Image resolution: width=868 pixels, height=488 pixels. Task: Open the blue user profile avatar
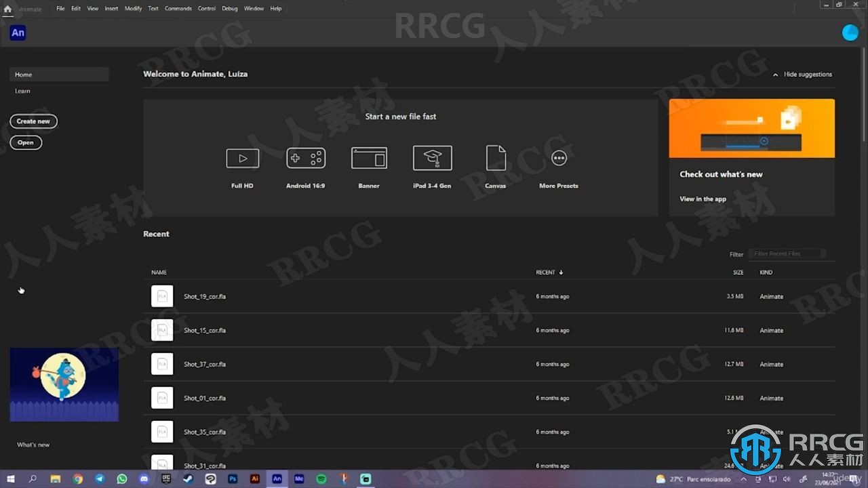(x=850, y=33)
